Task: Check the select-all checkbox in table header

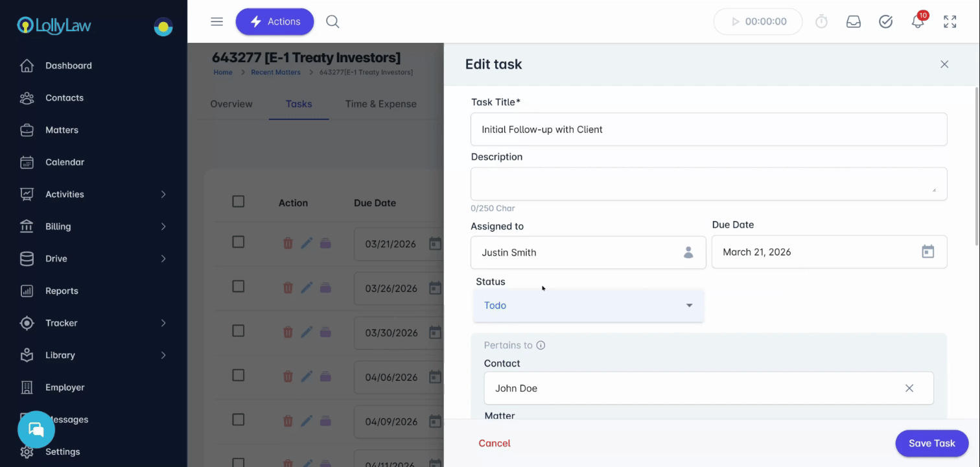Action: (239, 202)
